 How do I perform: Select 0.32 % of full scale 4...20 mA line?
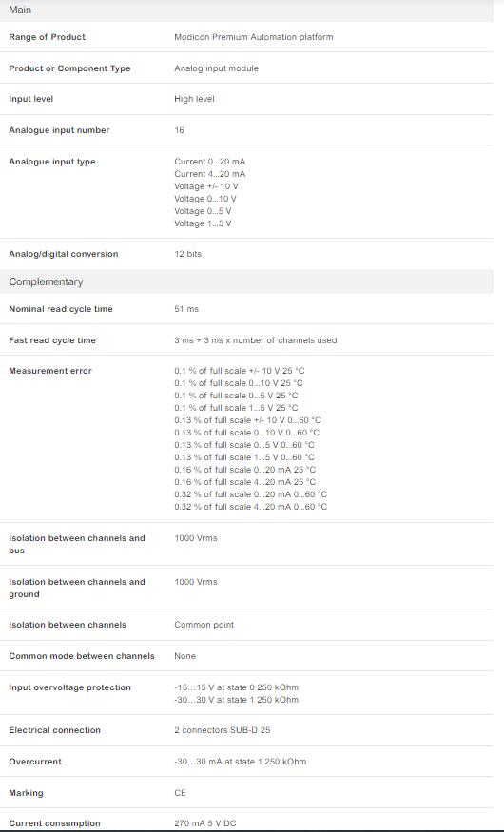(x=250, y=507)
